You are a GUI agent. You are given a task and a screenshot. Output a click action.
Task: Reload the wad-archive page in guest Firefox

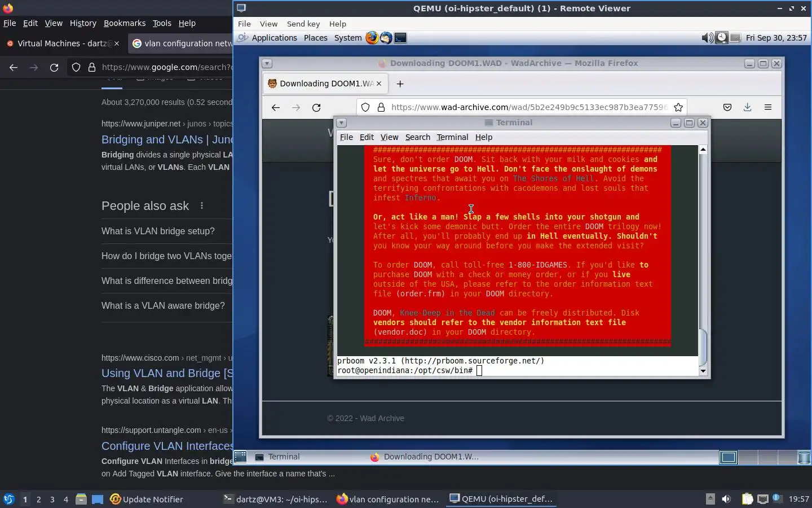point(316,107)
